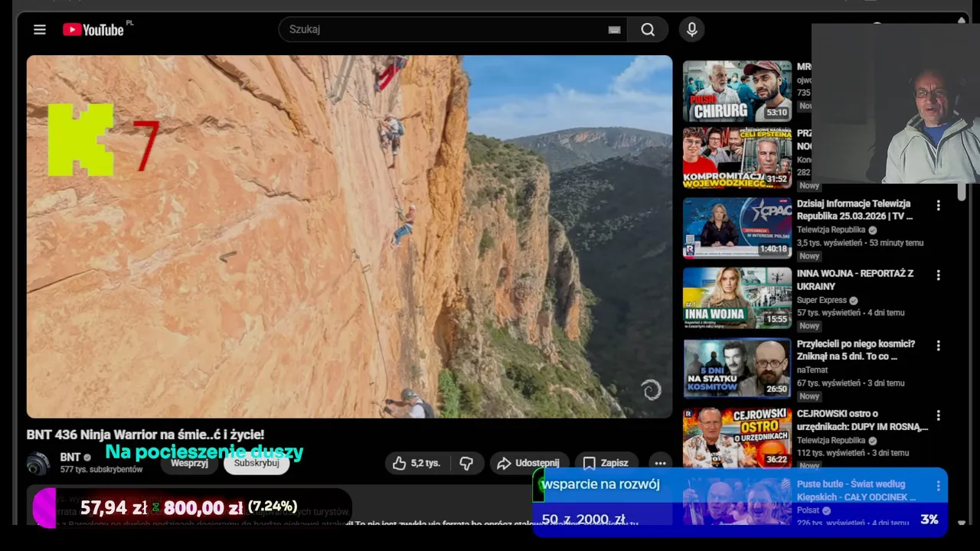Click the video player area
980x551 pixels.
click(349, 236)
